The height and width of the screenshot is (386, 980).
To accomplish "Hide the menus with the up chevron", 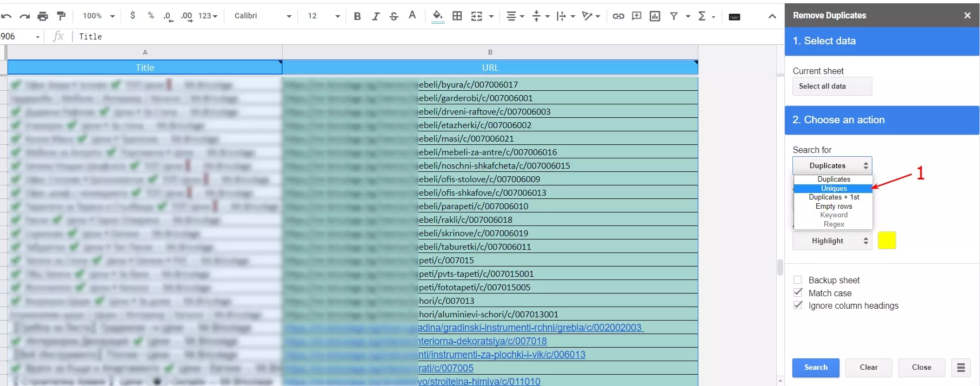I will tap(772, 16).
